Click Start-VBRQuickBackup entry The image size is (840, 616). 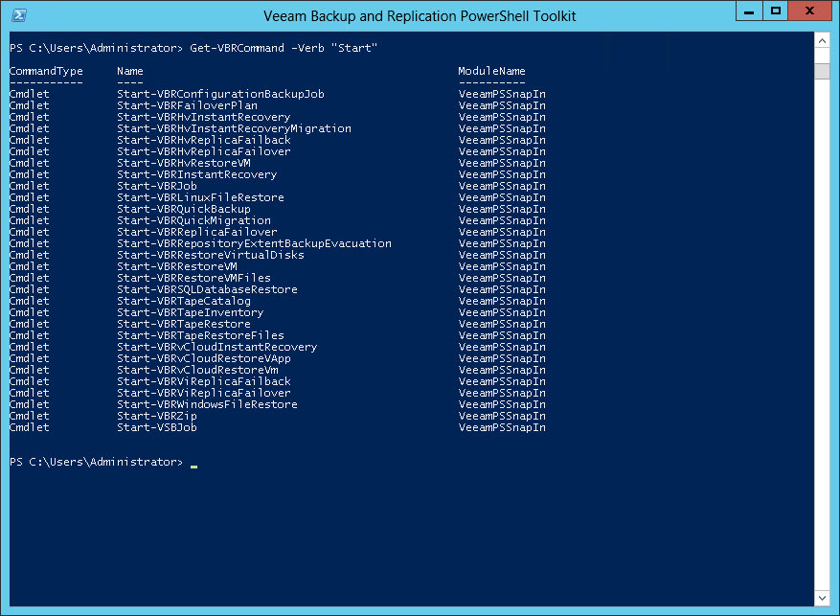click(184, 210)
